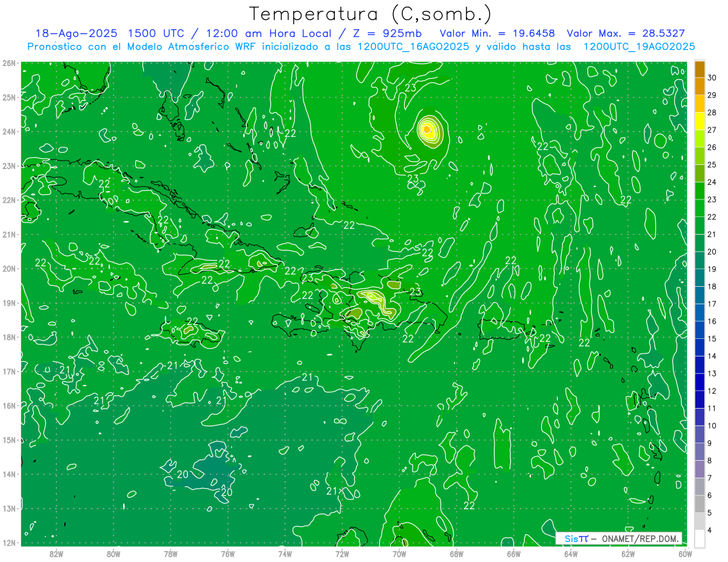Click the legend scale label "28"
The image size is (728, 562).
click(x=712, y=112)
